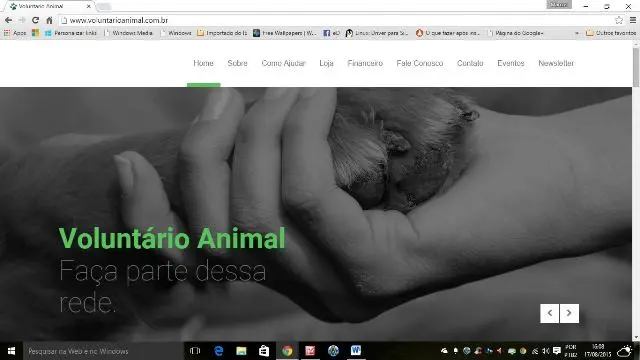
Task: Open the Facebook bookmark
Action: (x=331, y=33)
